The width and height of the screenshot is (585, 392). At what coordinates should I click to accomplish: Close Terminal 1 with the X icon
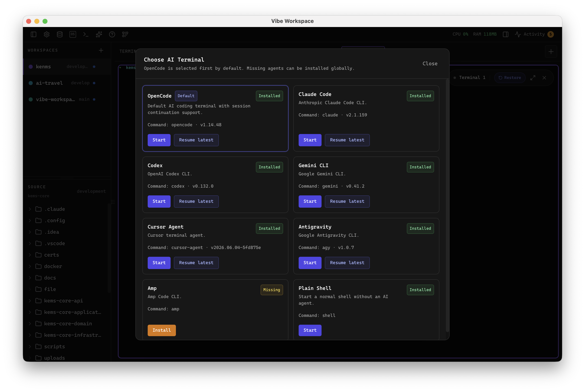(x=544, y=78)
